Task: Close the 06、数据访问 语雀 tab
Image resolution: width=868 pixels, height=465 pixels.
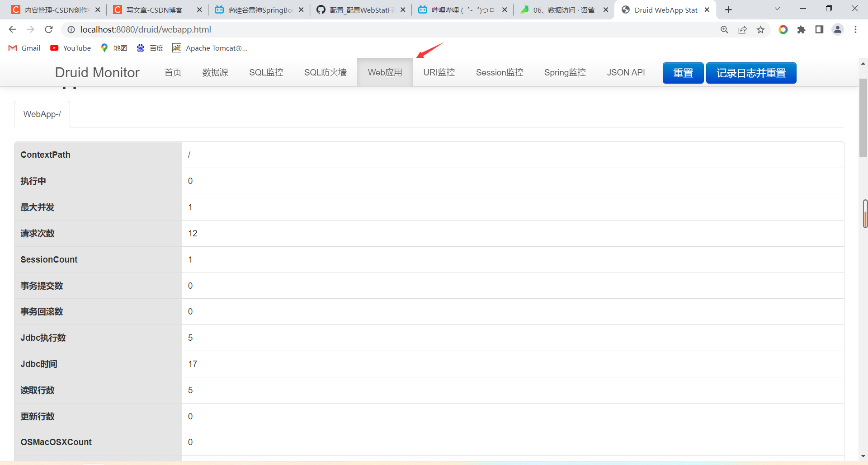Action: [x=606, y=9]
